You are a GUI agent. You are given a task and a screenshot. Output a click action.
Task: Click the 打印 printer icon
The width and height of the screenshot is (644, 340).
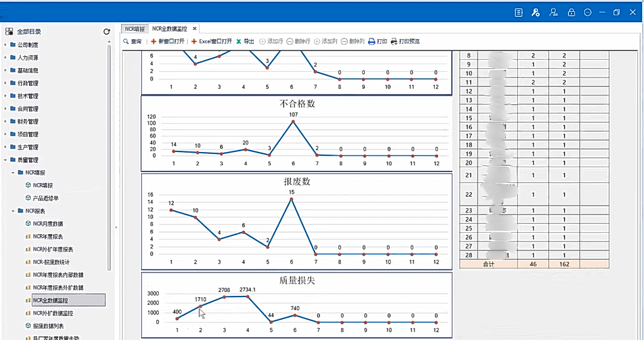372,42
